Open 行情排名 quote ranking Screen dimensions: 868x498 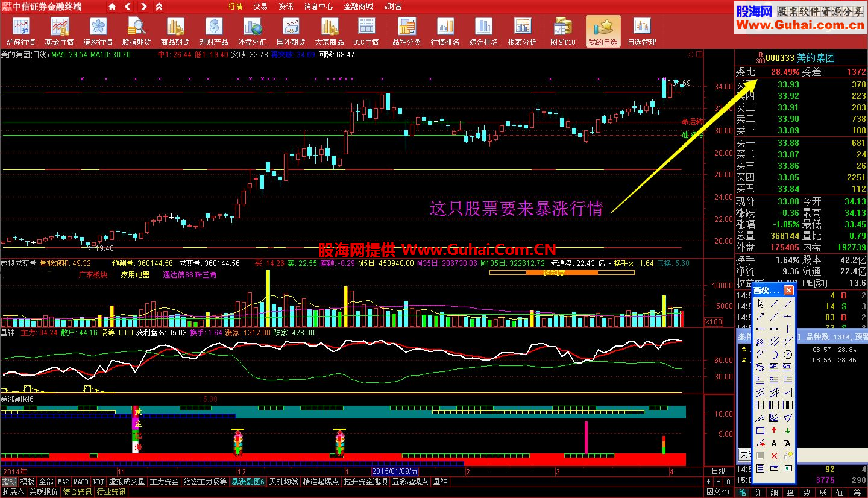click(x=445, y=32)
